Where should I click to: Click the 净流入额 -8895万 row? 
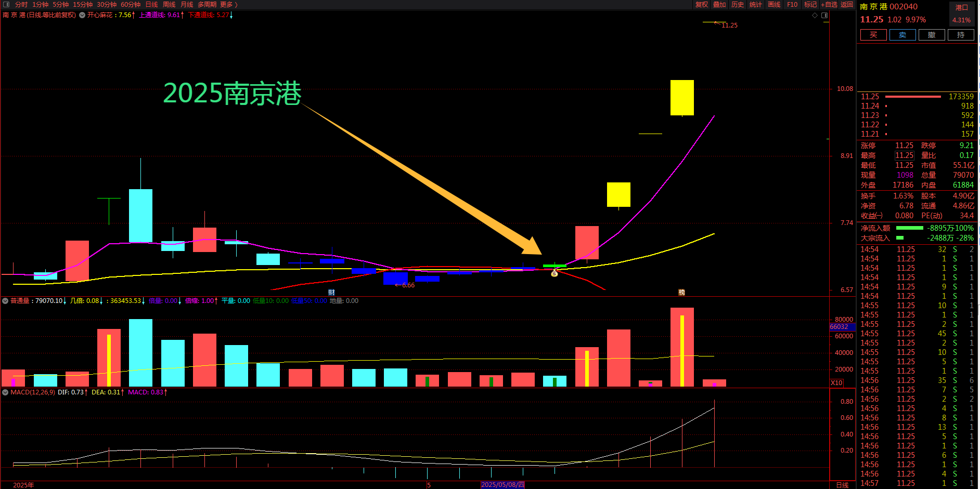click(917, 228)
